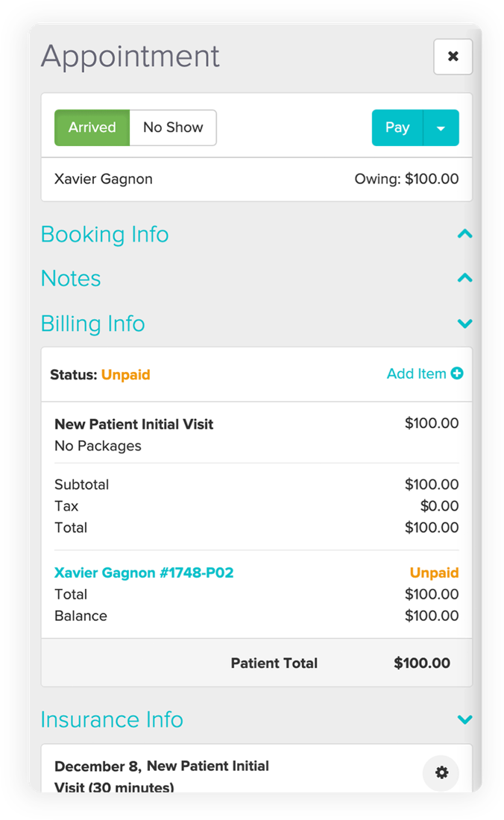Mark appointment as No Show
The width and height of the screenshot is (504, 820).
point(173,127)
